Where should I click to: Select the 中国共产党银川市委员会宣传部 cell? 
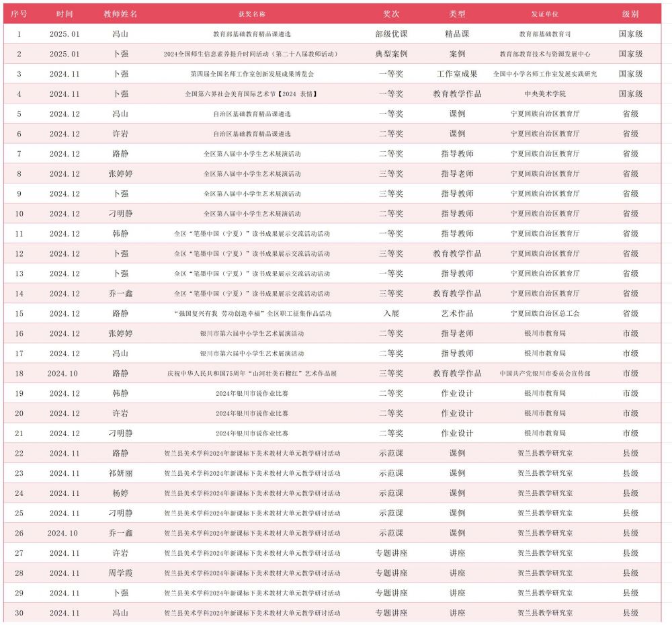coord(545,374)
